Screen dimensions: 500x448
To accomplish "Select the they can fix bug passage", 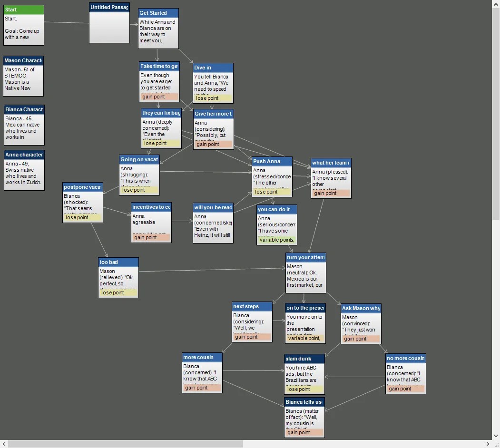I will click(x=161, y=128).
